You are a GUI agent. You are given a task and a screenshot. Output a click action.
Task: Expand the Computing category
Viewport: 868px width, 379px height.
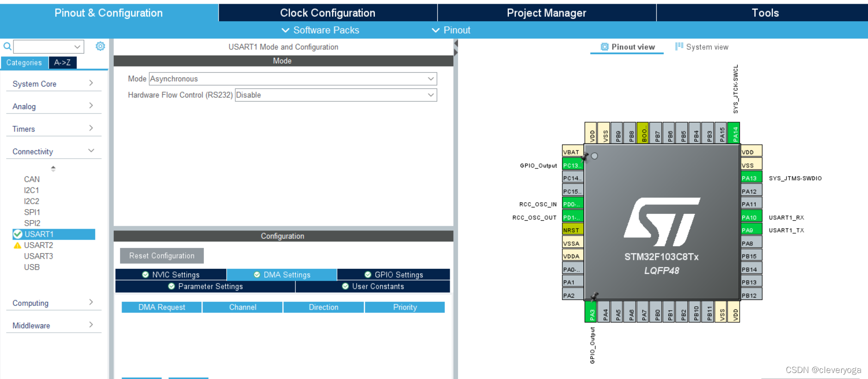pyautogui.click(x=54, y=303)
